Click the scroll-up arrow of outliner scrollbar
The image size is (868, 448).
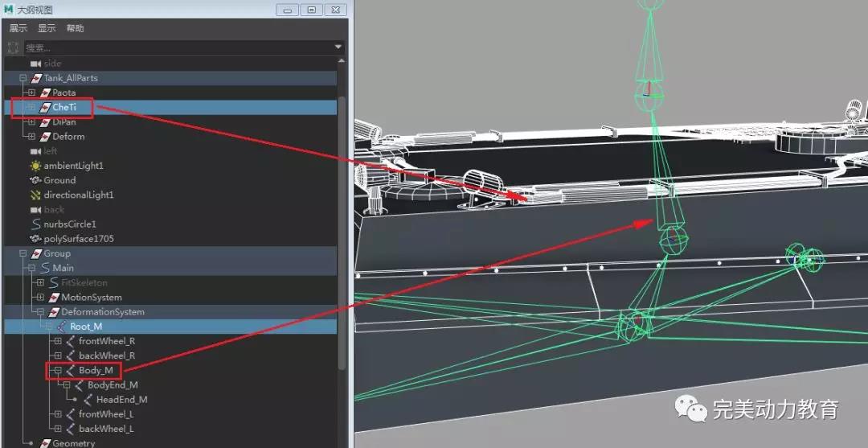click(342, 61)
